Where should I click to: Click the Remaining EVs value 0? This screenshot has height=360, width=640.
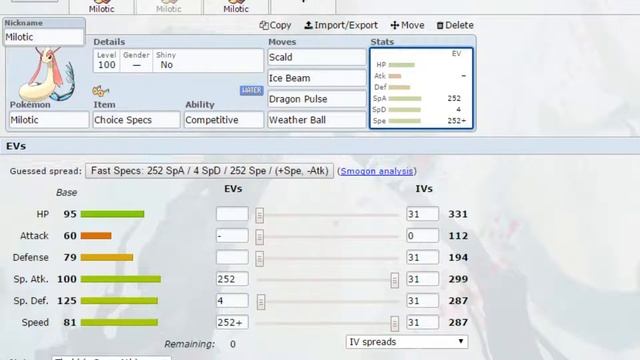(233, 344)
